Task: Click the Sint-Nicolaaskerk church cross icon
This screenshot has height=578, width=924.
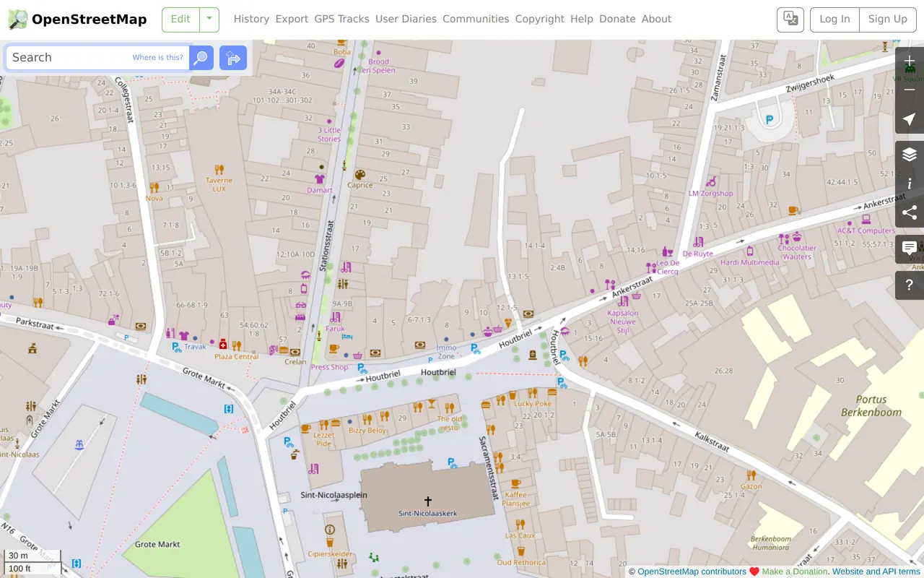Action: tap(428, 501)
